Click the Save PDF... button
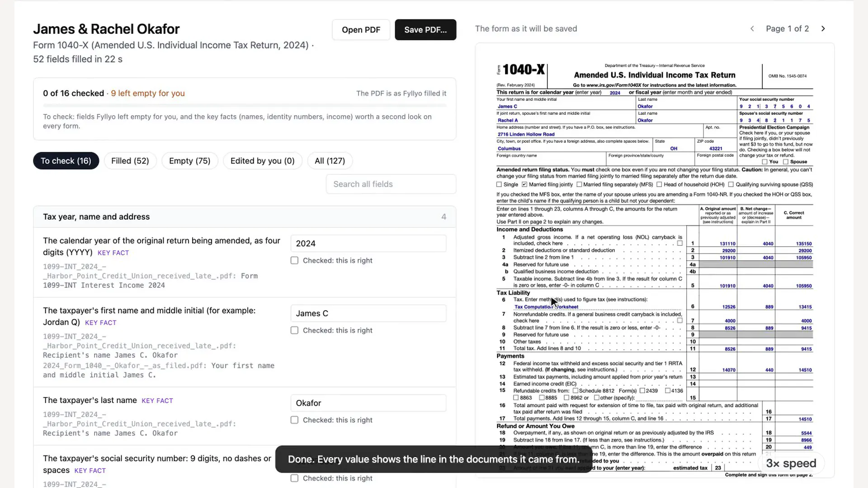868x488 pixels. tap(425, 30)
